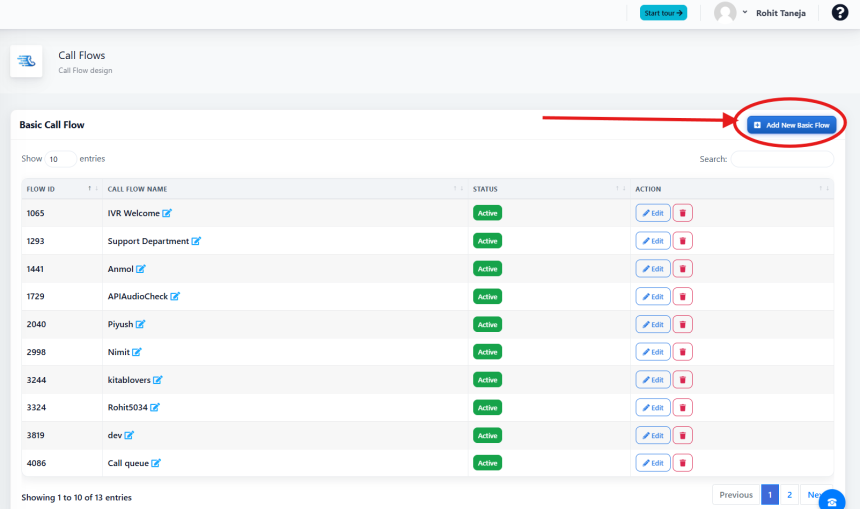Sort table by Action column
This screenshot has width=860, height=509.
pos(732,189)
